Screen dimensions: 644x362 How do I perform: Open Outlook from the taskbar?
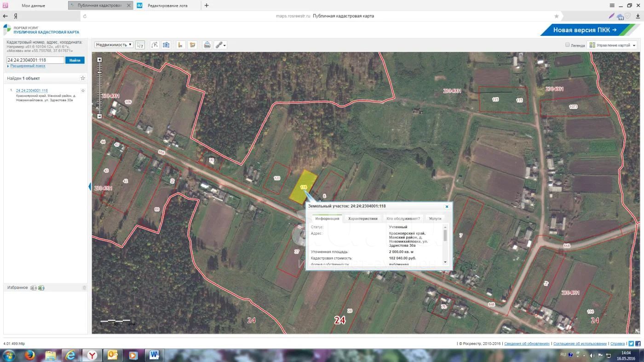point(113,355)
